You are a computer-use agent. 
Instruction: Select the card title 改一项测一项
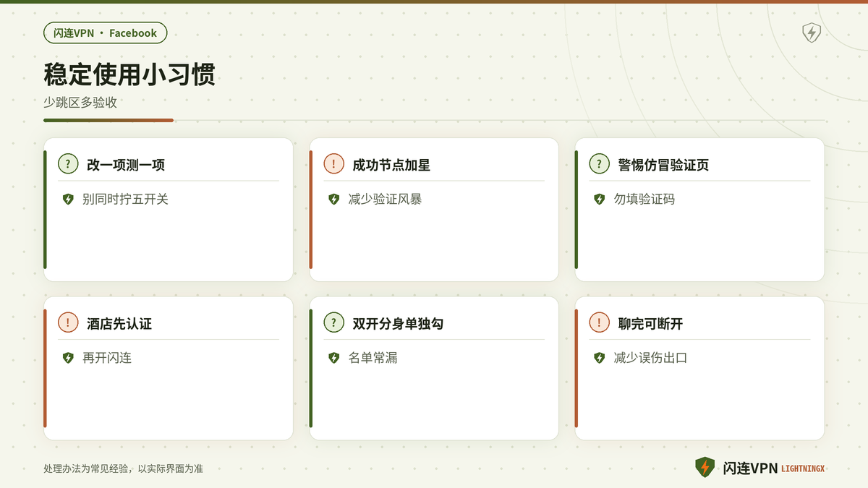(x=126, y=165)
